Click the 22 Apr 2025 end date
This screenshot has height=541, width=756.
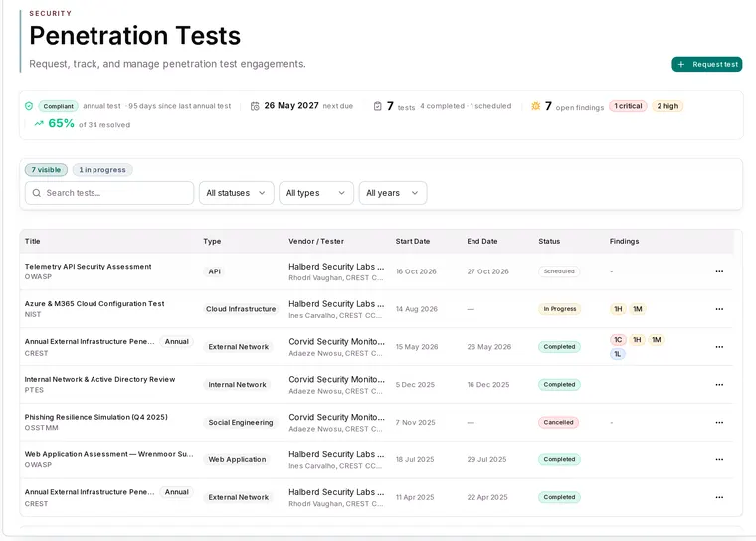point(487,497)
